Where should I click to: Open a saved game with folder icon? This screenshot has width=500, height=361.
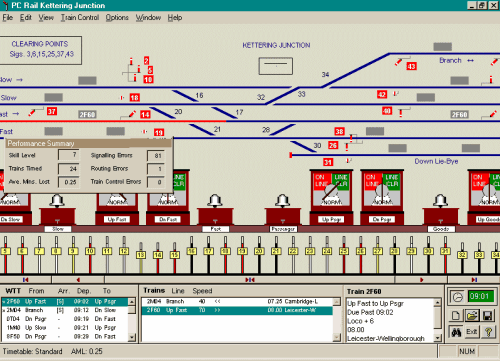[x=472, y=315]
